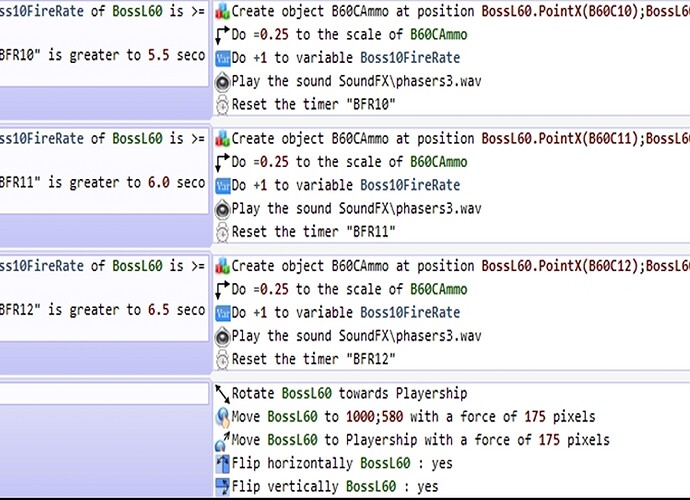690x500 pixels.
Task: Click the speaker icon above Reset timer "BFR10"
Action: 223,81
